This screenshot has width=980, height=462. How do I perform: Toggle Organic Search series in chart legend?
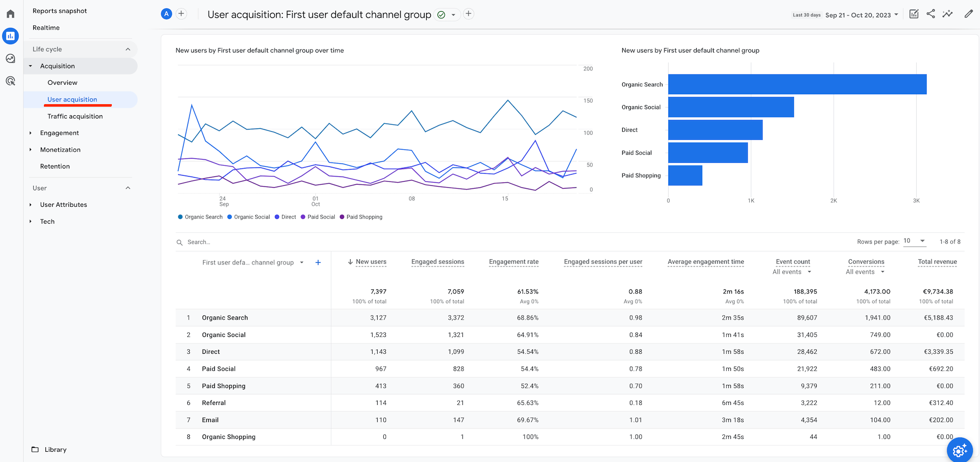[200, 217]
